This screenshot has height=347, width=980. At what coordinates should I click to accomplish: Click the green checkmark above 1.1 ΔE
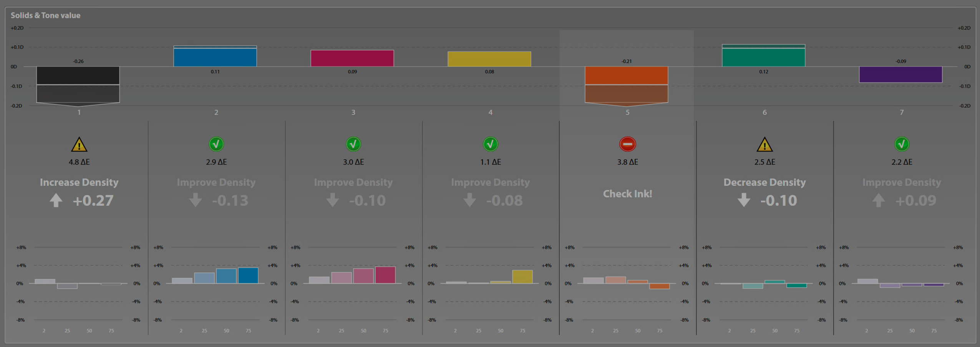coord(490,144)
